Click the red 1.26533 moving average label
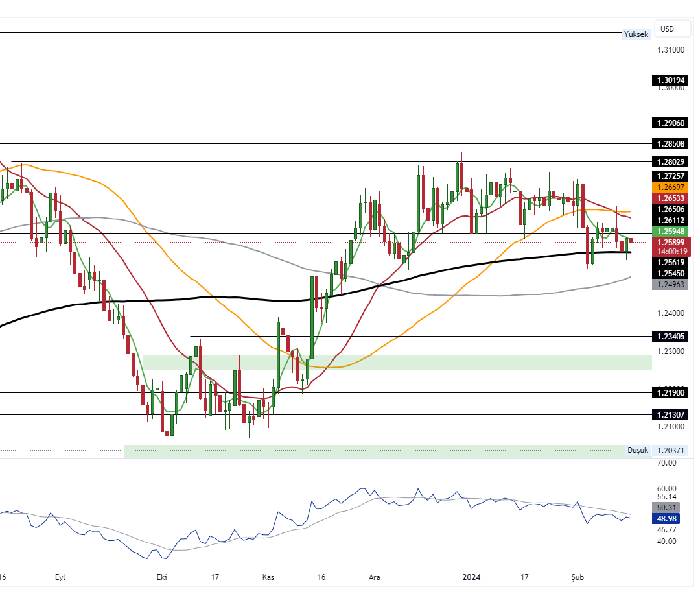Viewport: 700px width, 609px height. [670, 198]
